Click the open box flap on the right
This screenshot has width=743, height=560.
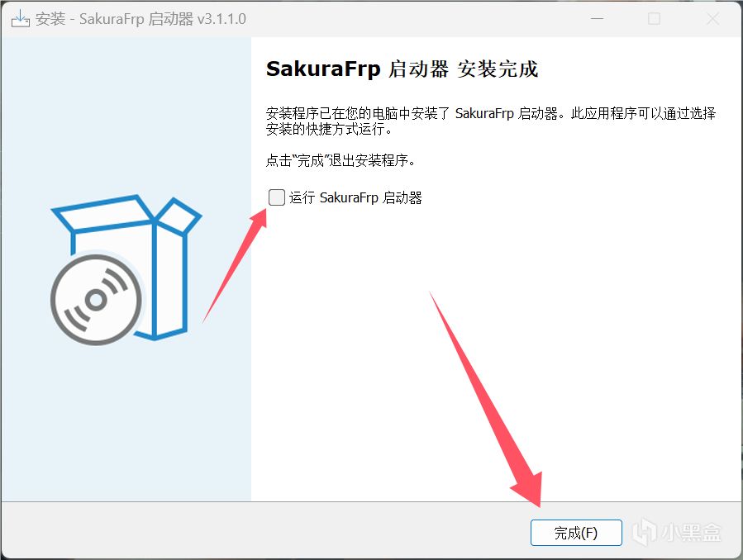pos(179,216)
